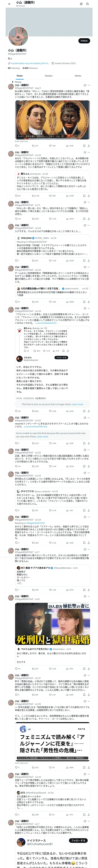Switch to the Replies tab
This screenshot has height=868, width=98.
tap(49, 76)
